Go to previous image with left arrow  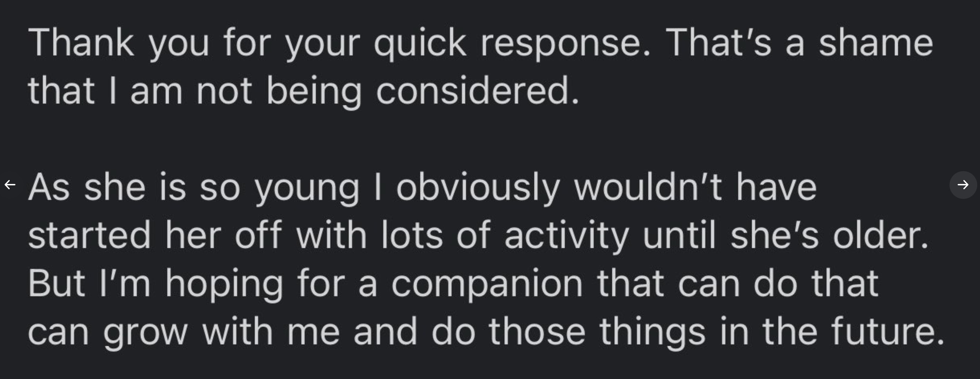[x=10, y=185]
